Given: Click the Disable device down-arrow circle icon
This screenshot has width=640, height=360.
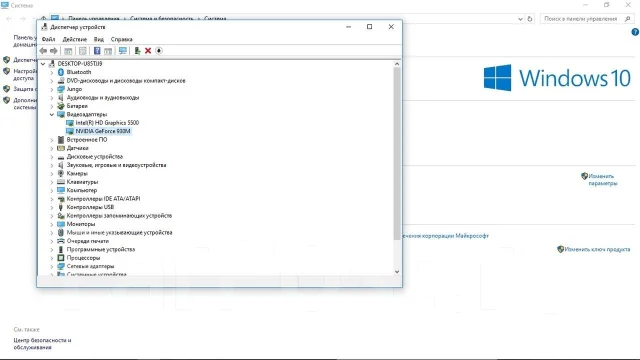Looking at the screenshot, I should click(x=159, y=51).
